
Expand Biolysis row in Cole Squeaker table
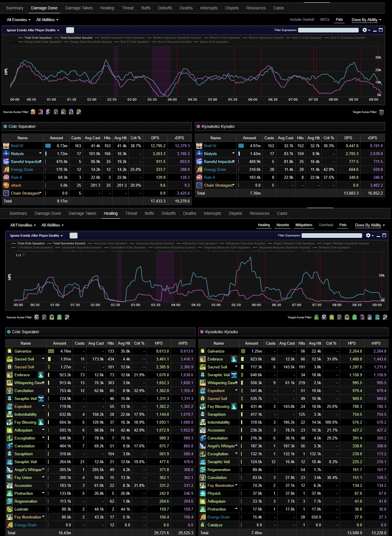(x=40, y=153)
